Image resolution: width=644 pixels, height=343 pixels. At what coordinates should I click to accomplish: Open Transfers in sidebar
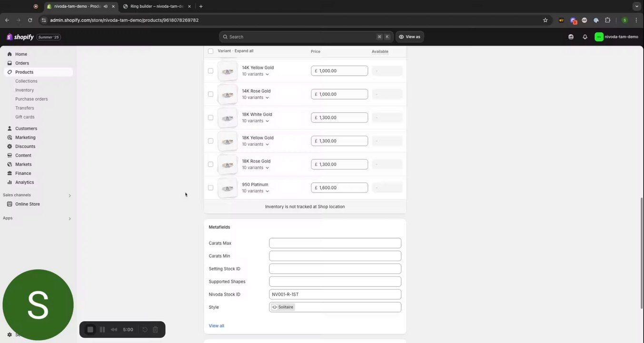[24, 108]
